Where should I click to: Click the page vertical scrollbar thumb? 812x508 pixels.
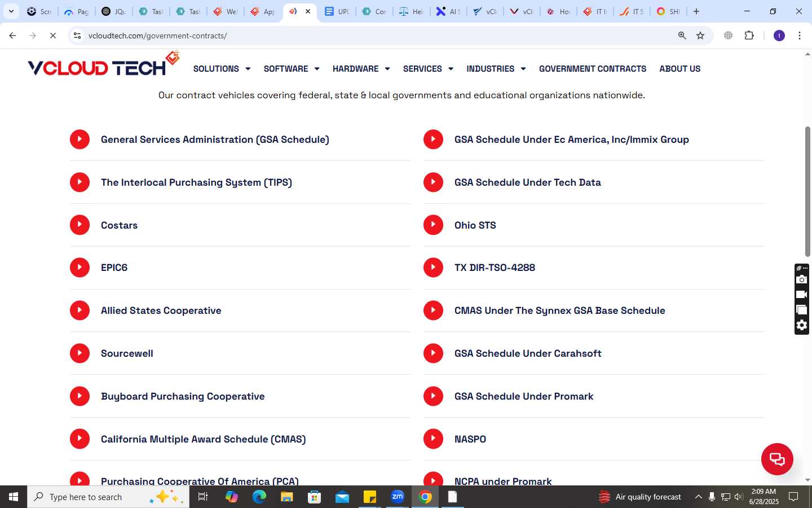click(x=807, y=192)
